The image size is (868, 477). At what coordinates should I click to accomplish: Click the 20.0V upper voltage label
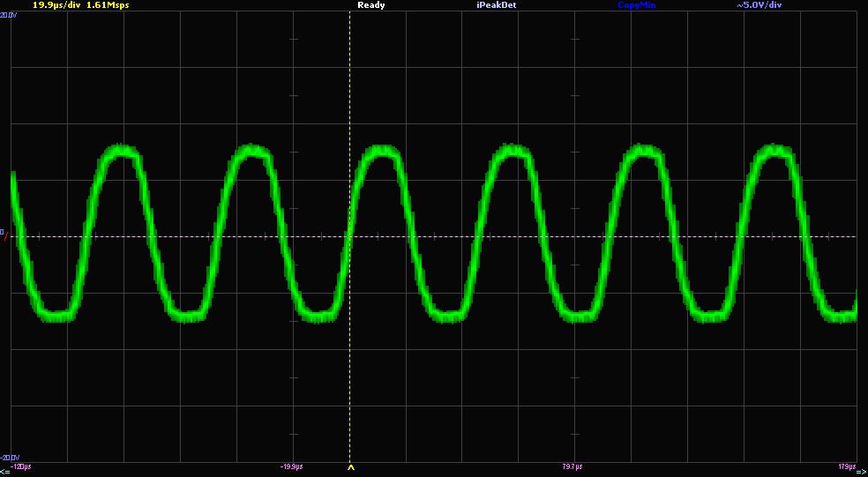[9, 15]
